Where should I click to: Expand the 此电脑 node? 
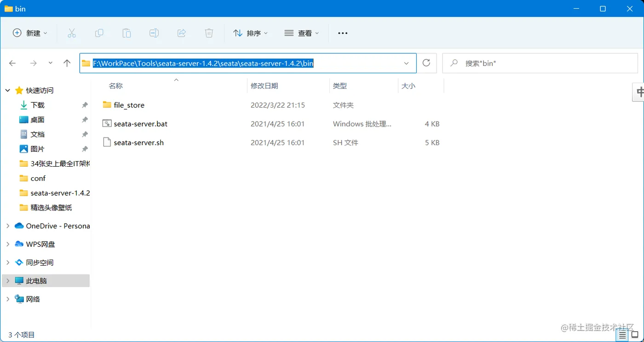point(8,281)
